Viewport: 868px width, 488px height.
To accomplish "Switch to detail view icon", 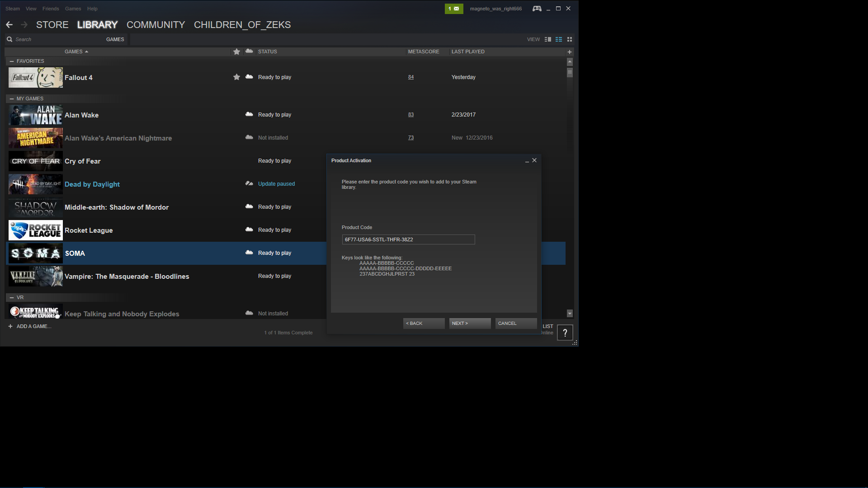I will click(548, 39).
